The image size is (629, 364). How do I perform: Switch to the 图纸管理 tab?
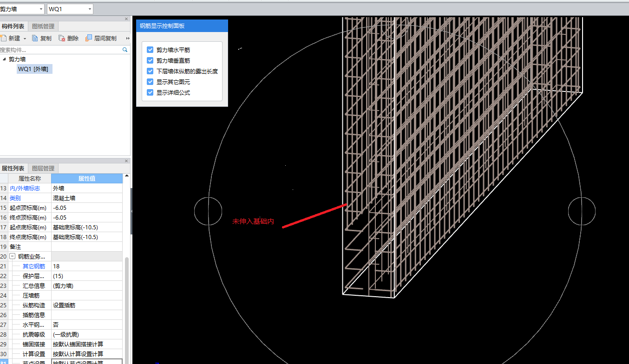[43, 26]
